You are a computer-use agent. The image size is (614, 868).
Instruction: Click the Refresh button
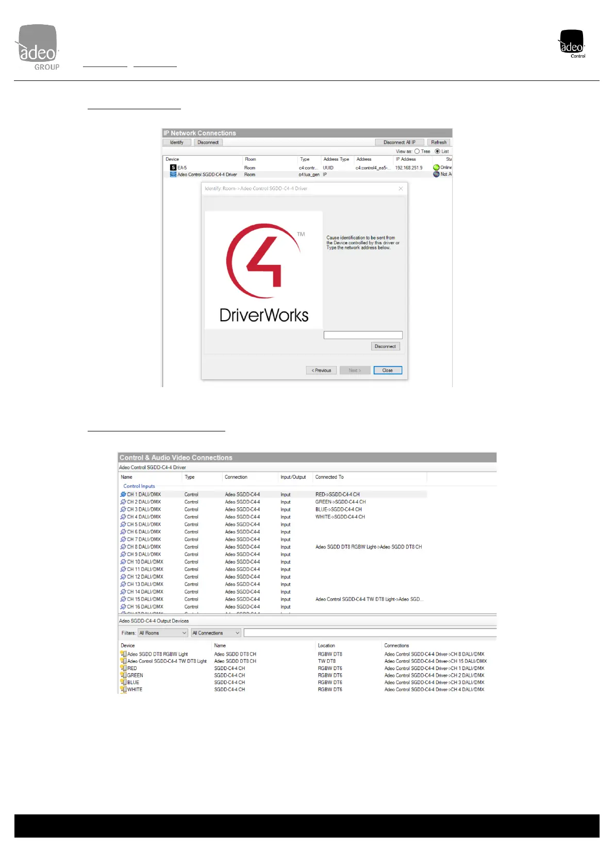[439, 142]
